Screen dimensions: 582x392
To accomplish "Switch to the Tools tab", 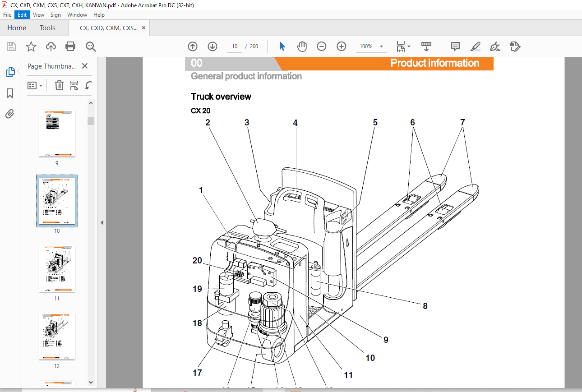I will (x=47, y=28).
